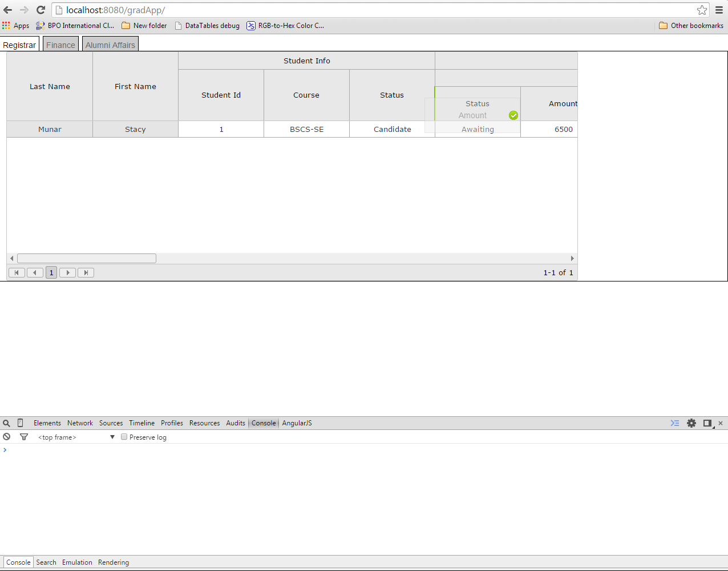This screenshot has height=571, width=728.
Task: Open RGB-to-Hex Color Converter bookmark
Action: click(x=285, y=26)
